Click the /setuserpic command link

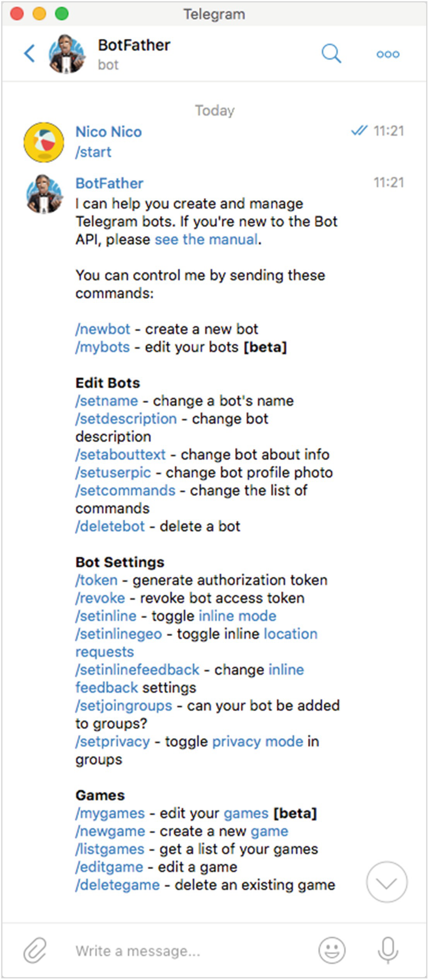113,473
